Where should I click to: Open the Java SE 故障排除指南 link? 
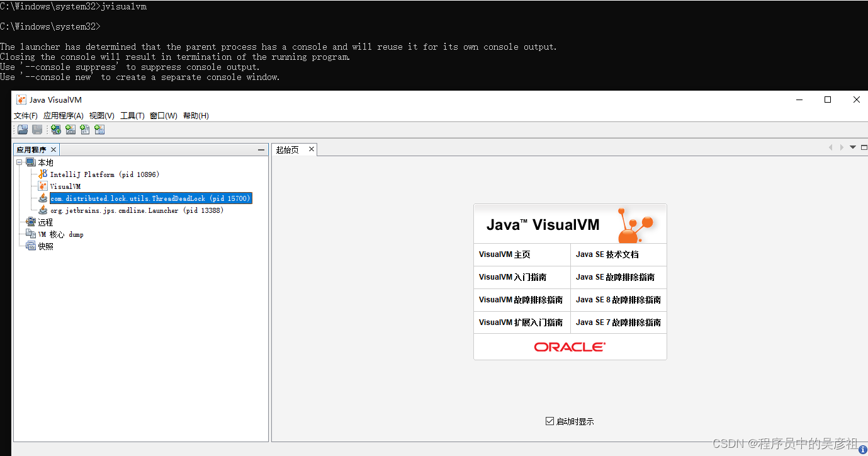(x=615, y=277)
